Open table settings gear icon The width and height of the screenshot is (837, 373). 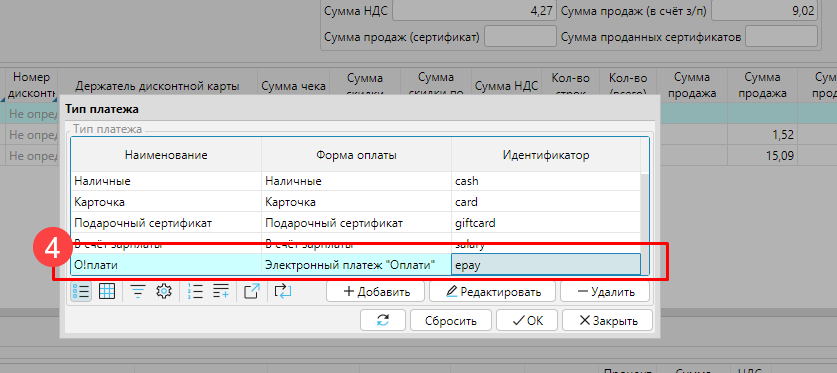tap(164, 291)
